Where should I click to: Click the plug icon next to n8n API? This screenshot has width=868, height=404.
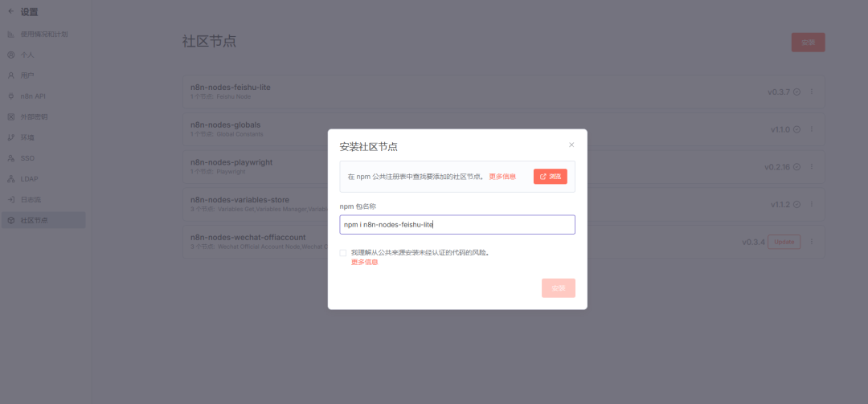11,96
